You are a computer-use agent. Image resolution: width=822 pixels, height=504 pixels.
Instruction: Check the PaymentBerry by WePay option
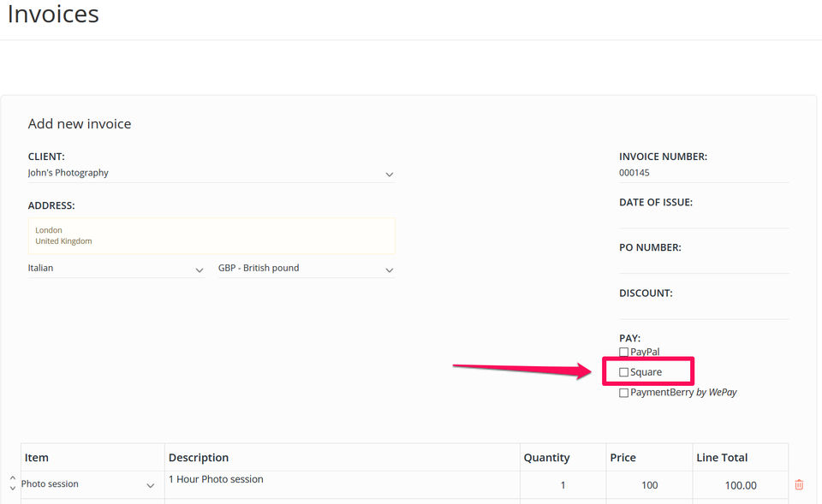point(624,393)
